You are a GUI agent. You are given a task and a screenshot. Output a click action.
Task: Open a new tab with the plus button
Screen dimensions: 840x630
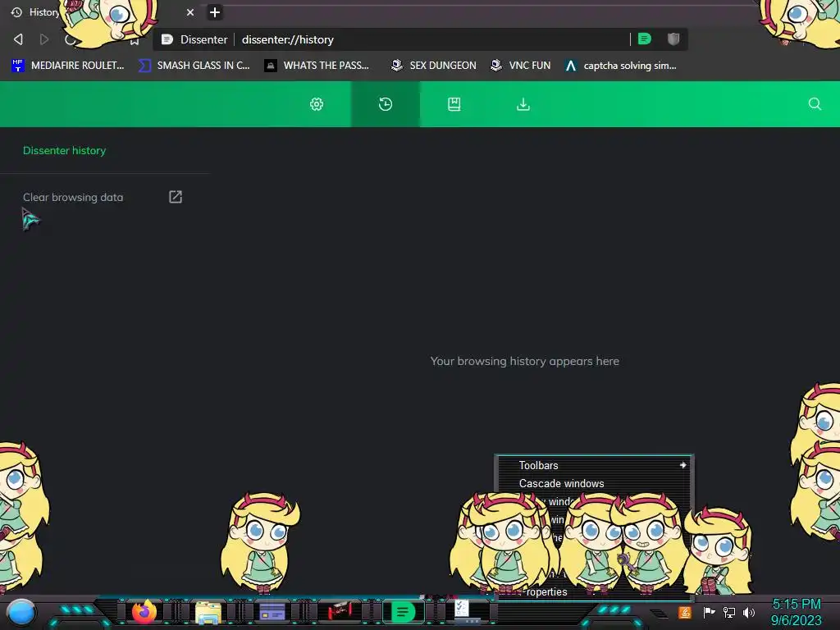215,12
